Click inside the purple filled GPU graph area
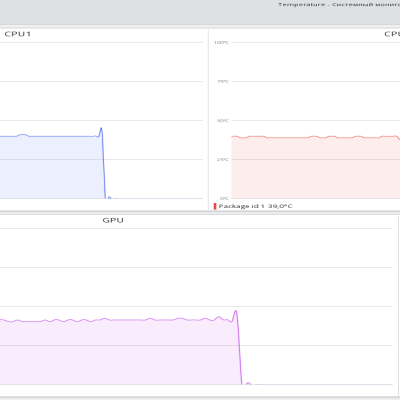The height and width of the screenshot is (400, 400). (117, 353)
